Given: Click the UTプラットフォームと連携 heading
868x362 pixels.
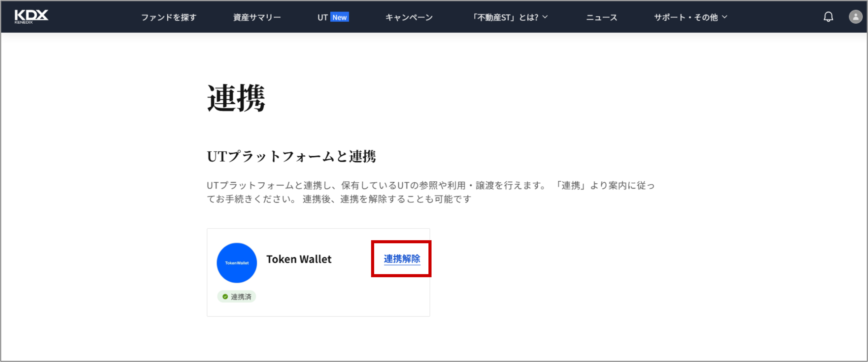Looking at the screenshot, I should (x=291, y=156).
